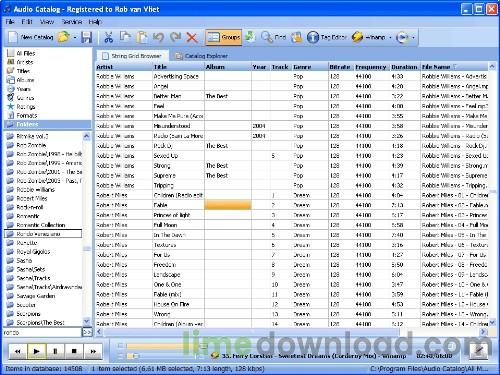Click the red Delete X icon
This screenshot has width=500, height=375.
tap(192, 37)
